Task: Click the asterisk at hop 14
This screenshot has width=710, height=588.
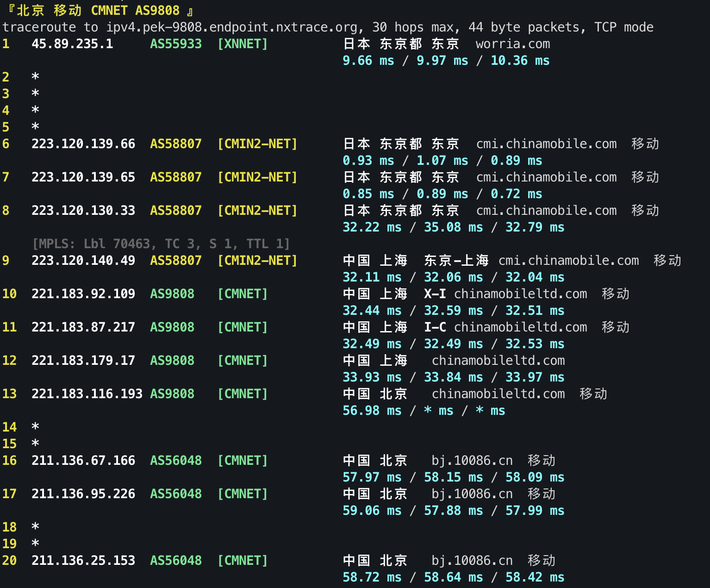Action: (35, 426)
